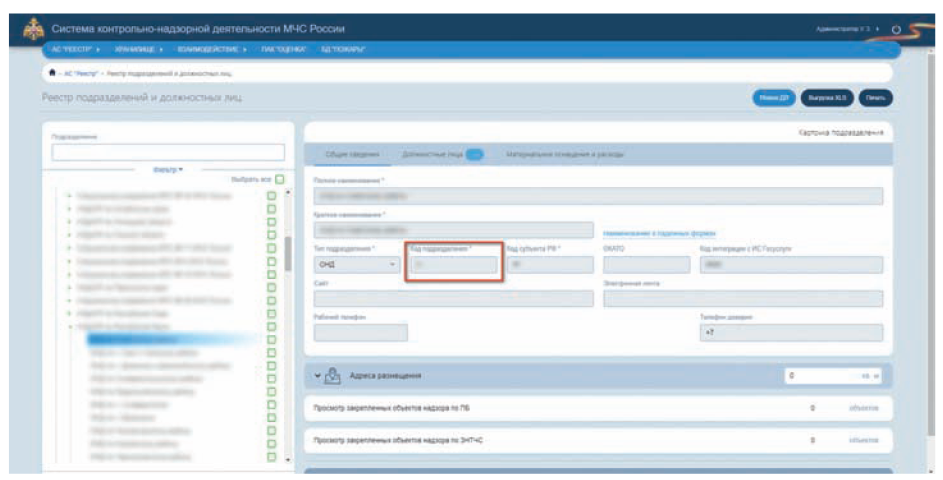Switch to the 'Общие сведения' tab
This screenshot has height=480, width=943.
(352, 155)
